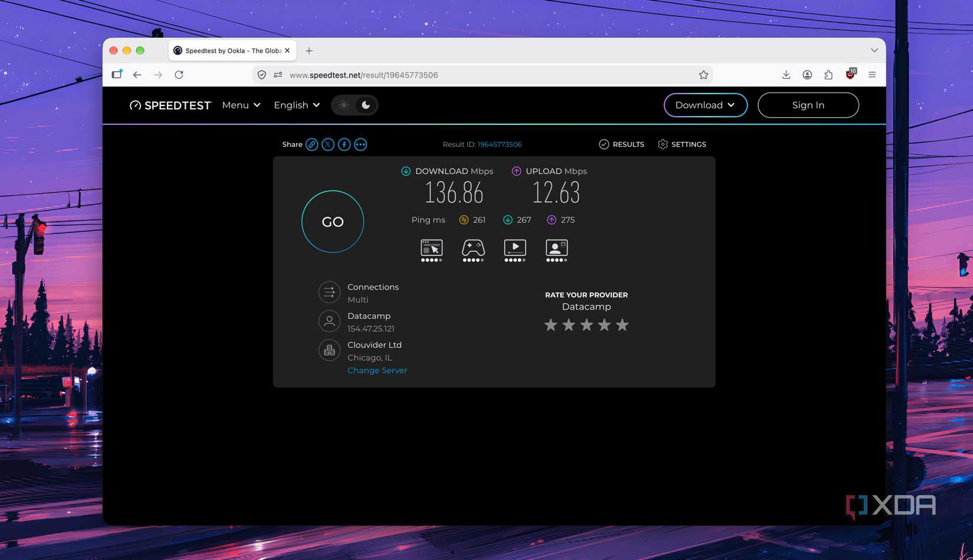Viewport: 973px width, 560px height.
Task: Open more share options ellipsis icon
Action: 360,144
